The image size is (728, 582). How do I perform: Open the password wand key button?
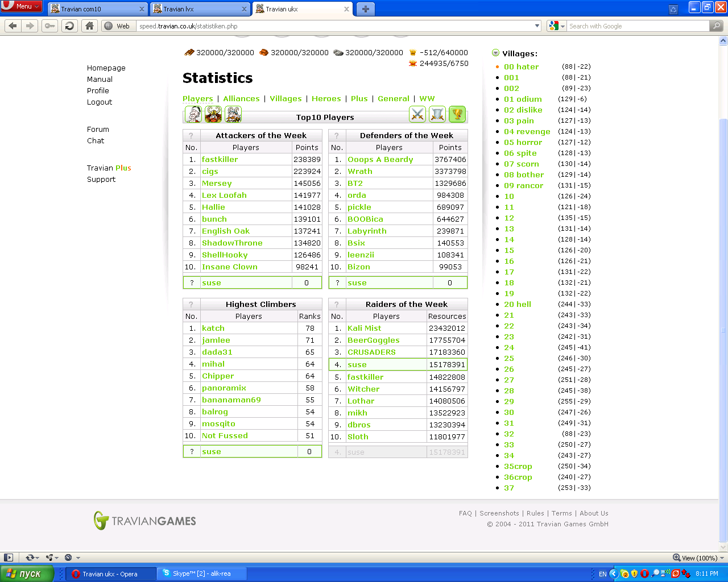(50, 26)
